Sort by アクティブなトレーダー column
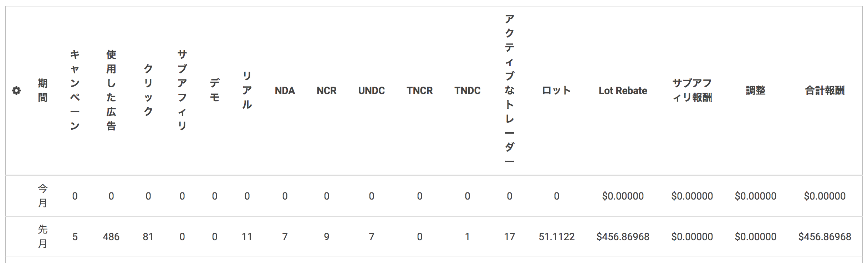The image size is (868, 263). (510, 91)
